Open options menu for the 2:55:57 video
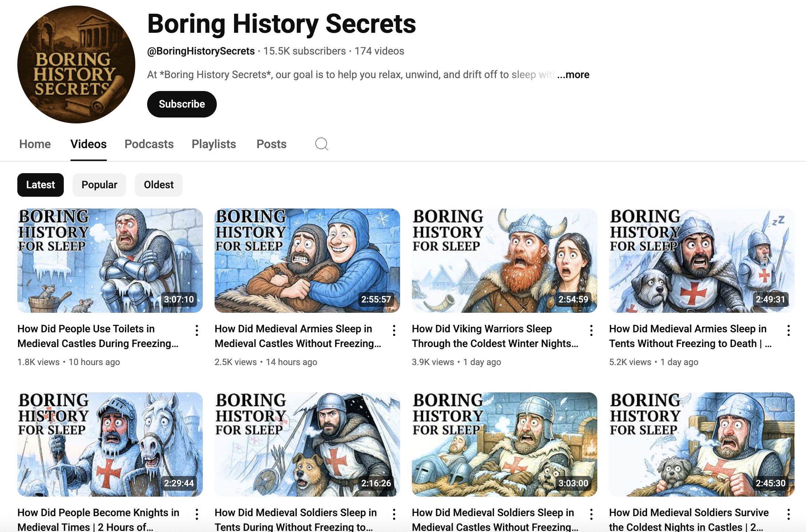The width and height of the screenshot is (806, 532). coord(394,330)
